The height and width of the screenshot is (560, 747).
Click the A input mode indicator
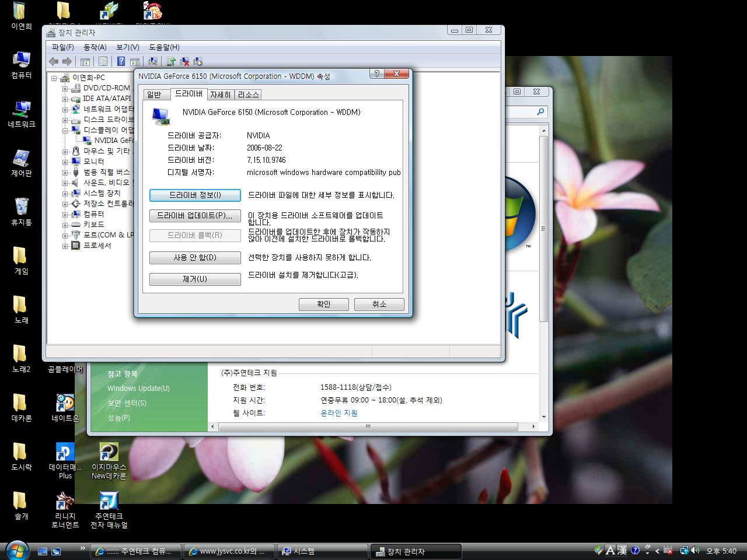[610, 550]
